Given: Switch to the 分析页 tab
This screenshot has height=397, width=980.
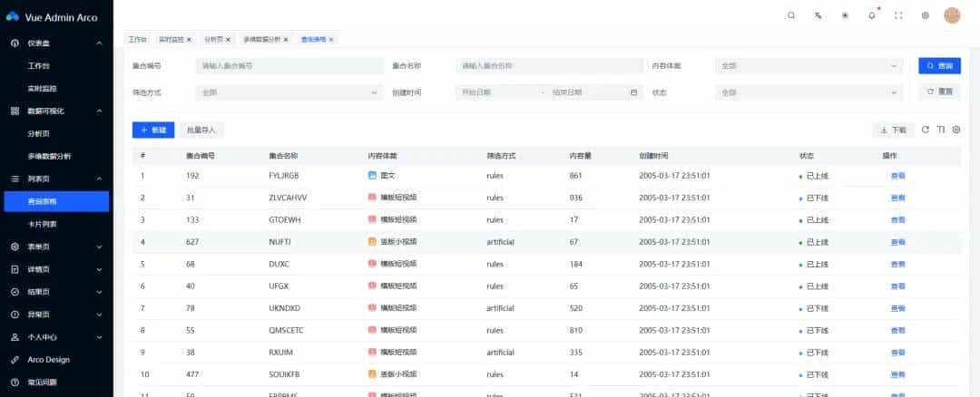Looking at the screenshot, I should pos(213,39).
